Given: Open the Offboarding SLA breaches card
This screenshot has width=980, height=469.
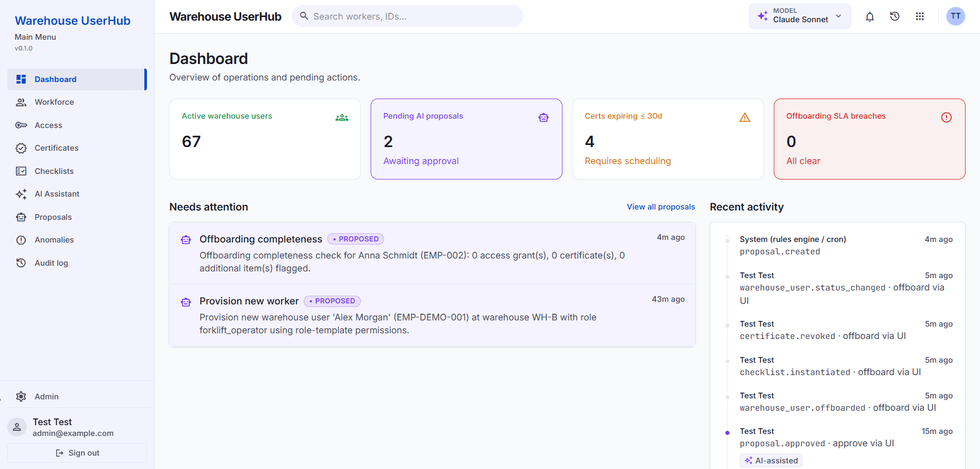Looking at the screenshot, I should click(x=870, y=139).
